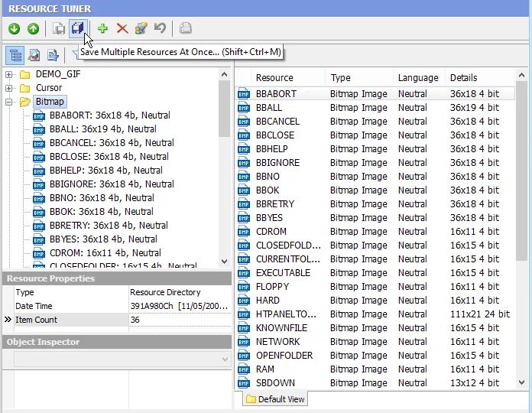Screen dimensions: 532x413
Task: Click the third view mode list icon
Action: pyautogui.click(x=53, y=55)
